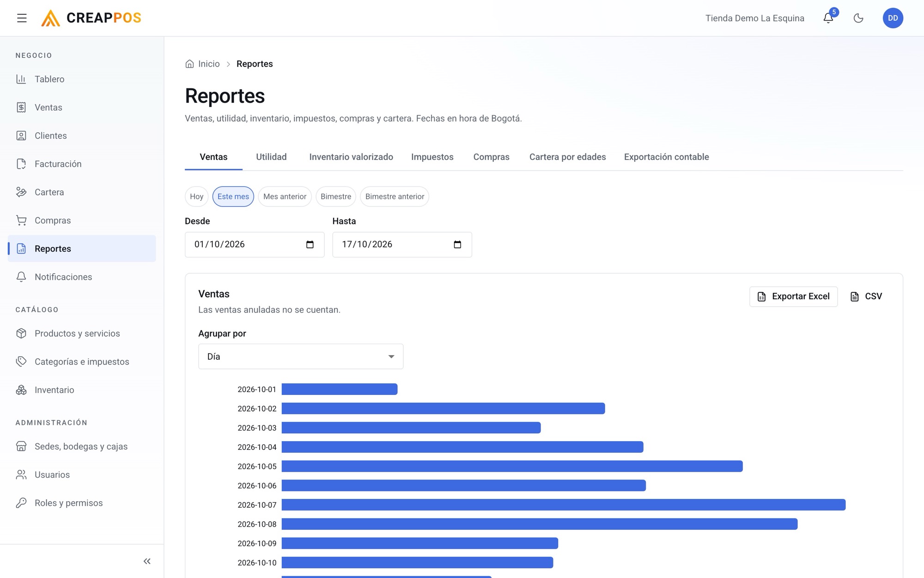Select the Este mes range chip
The height and width of the screenshot is (578, 924).
tap(233, 197)
